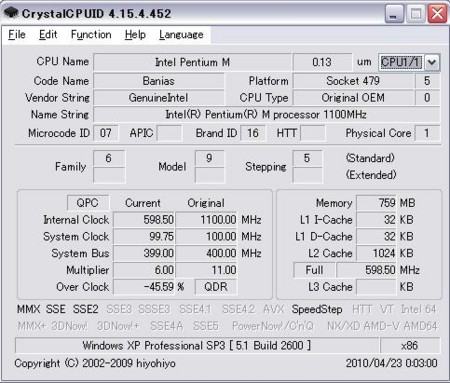This screenshot has width=450, height=383.
Task: Click the Banias code name field
Action: [159, 81]
